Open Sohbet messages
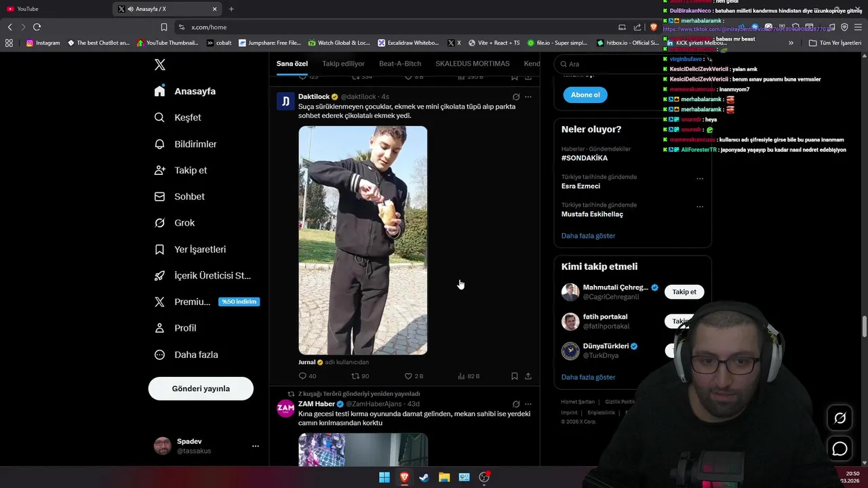The width and height of the screenshot is (868, 488). tap(180, 197)
